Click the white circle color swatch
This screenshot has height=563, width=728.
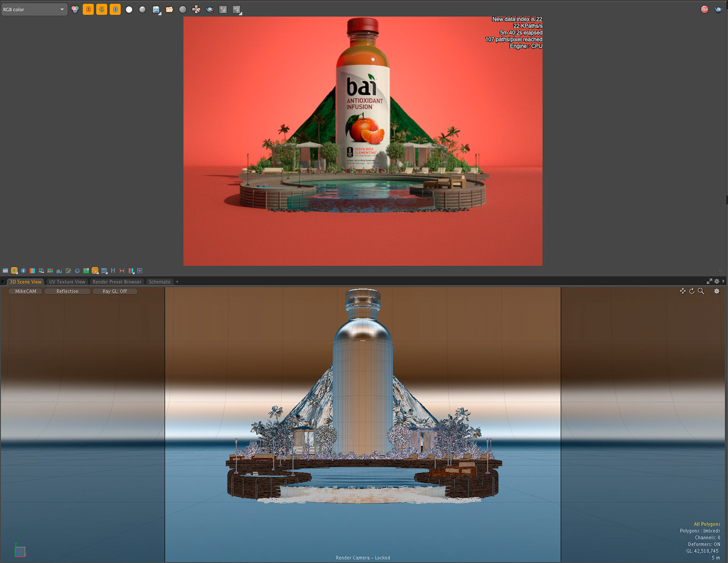click(129, 9)
